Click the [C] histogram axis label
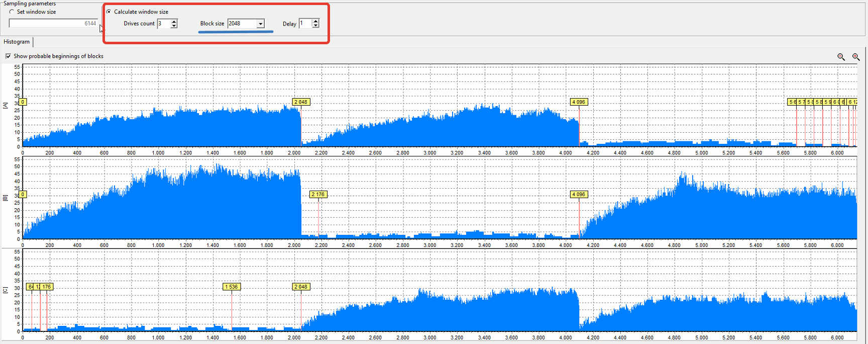868x344 pixels. pyautogui.click(x=6, y=291)
